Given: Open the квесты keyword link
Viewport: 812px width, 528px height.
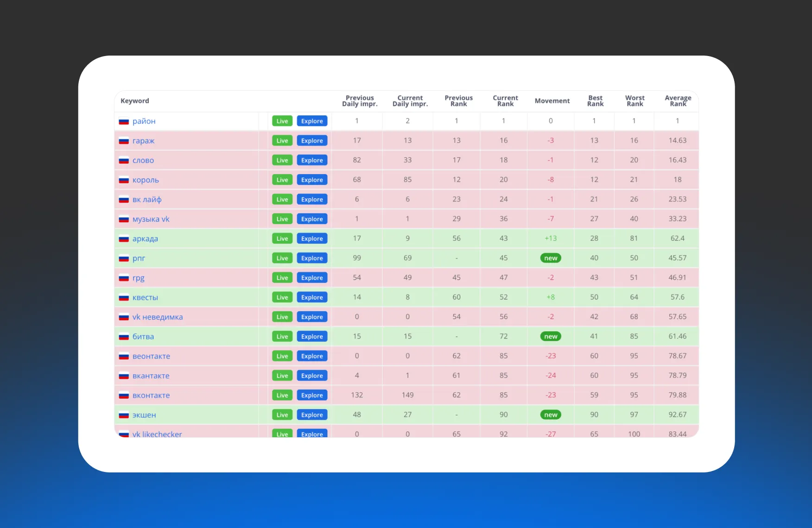Looking at the screenshot, I should (x=145, y=298).
